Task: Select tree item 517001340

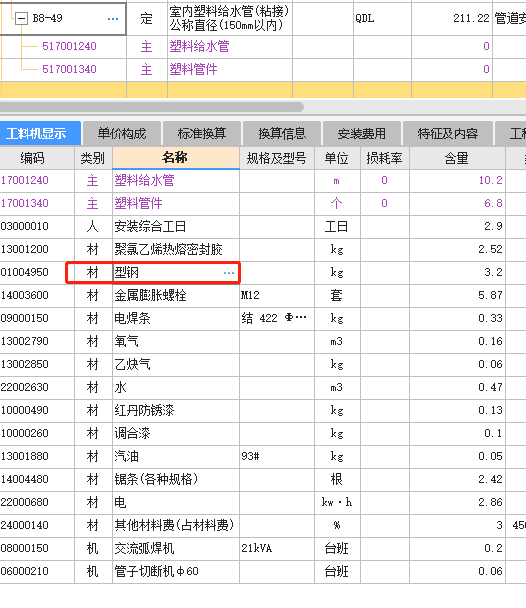Action: tap(69, 69)
